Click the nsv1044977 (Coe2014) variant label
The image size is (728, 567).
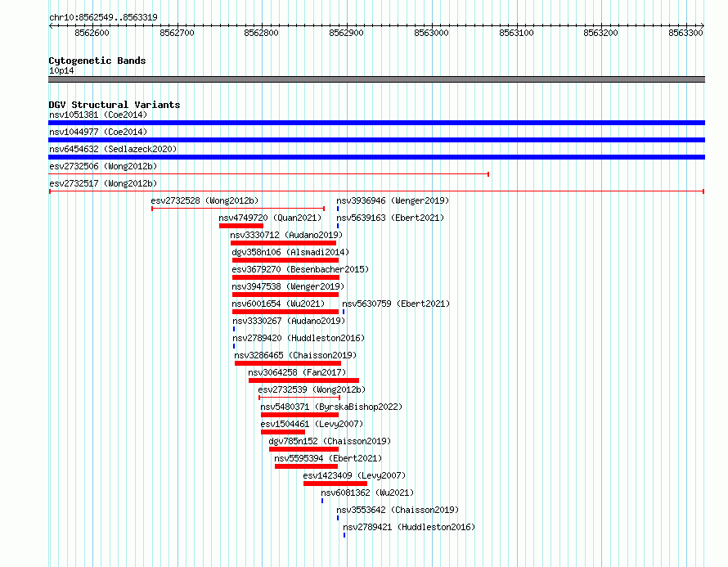(98, 132)
